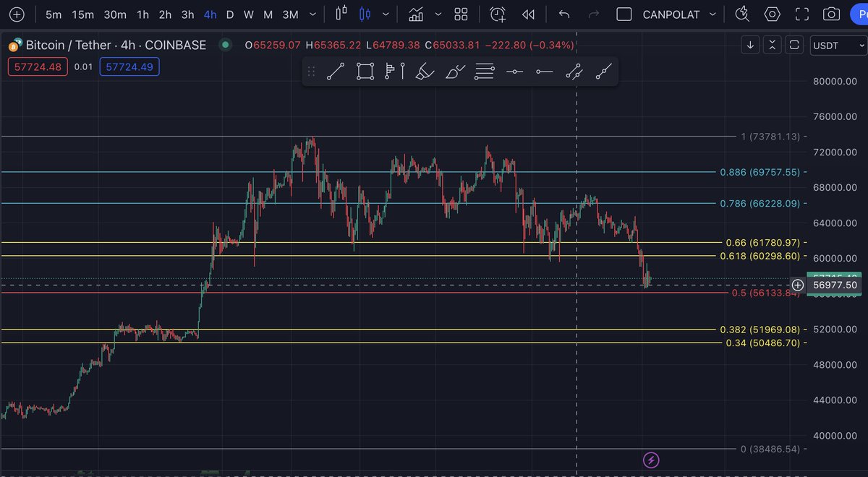Switch to the Daily timeframe
Image resolution: width=868 pixels, height=477 pixels.
point(229,14)
